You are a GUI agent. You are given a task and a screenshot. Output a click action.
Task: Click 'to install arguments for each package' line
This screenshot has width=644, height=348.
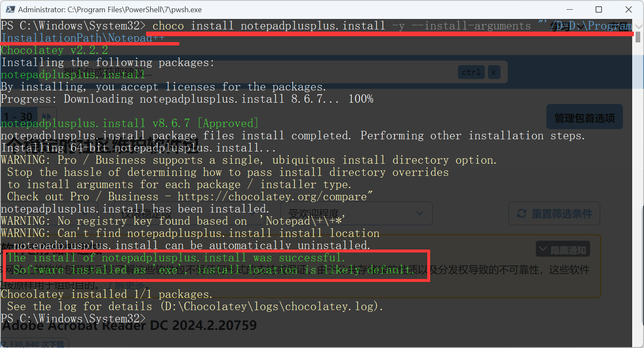179,184
